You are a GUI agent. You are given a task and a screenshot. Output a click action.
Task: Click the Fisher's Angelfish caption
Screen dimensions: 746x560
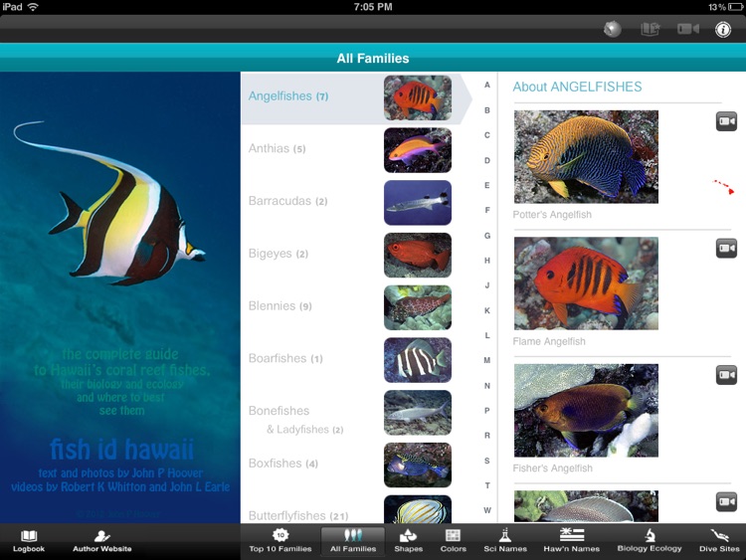[553, 468]
